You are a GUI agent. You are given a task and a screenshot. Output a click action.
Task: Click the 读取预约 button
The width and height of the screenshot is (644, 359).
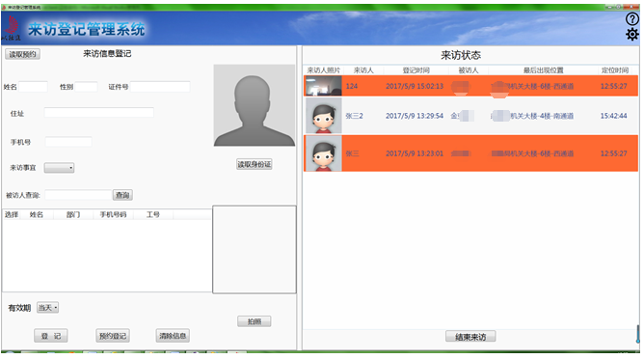pos(22,54)
